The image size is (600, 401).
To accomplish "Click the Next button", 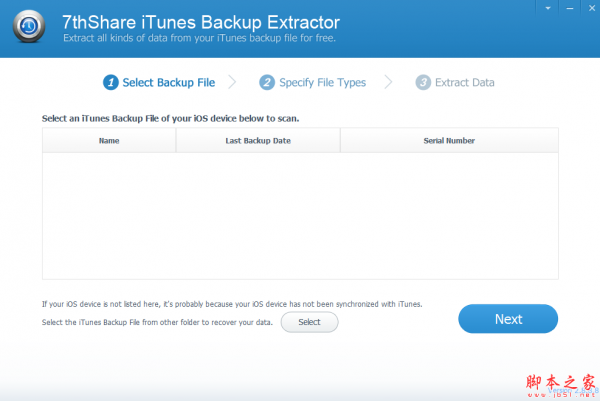I will pyautogui.click(x=508, y=319).
